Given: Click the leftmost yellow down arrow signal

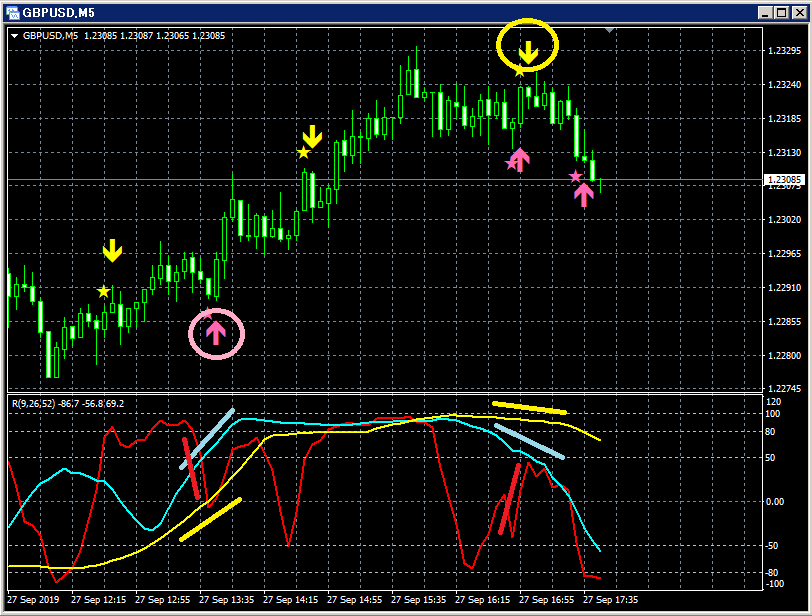Looking at the screenshot, I should click(x=112, y=251).
